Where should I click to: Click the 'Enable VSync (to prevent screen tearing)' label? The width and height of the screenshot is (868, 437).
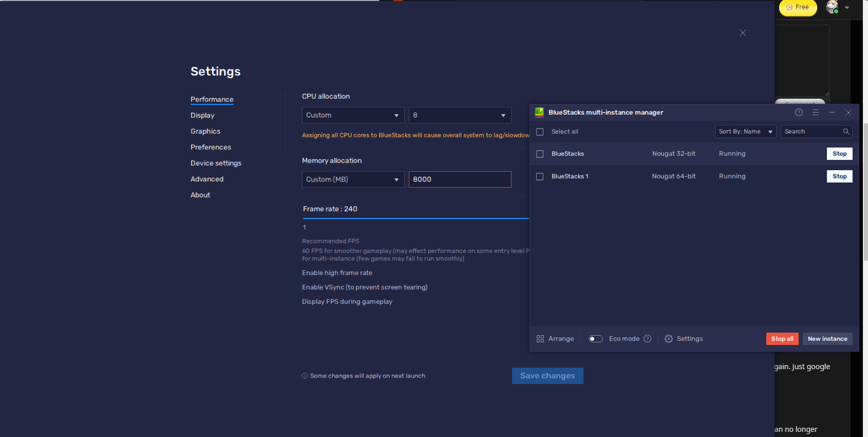pyautogui.click(x=365, y=287)
